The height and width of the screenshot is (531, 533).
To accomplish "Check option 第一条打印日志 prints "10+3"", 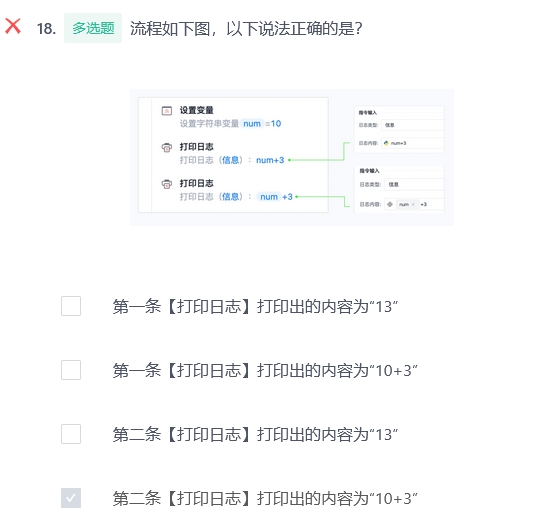I will click(71, 370).
